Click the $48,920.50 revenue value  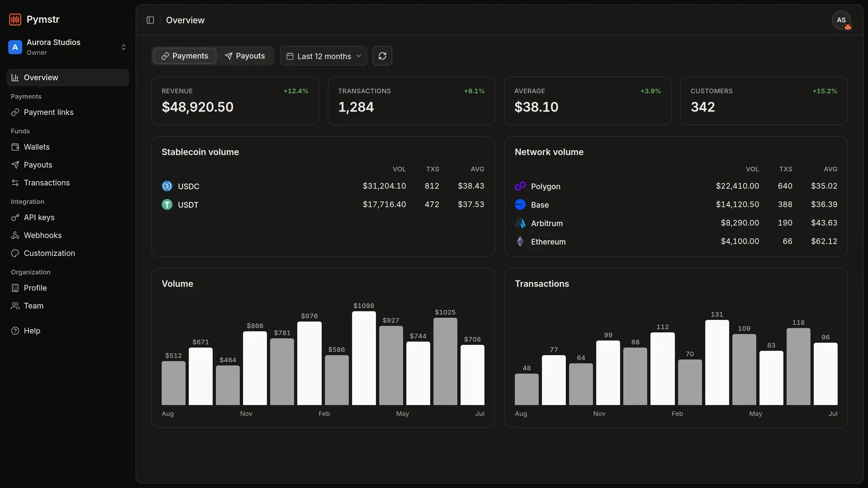[197, 107]
